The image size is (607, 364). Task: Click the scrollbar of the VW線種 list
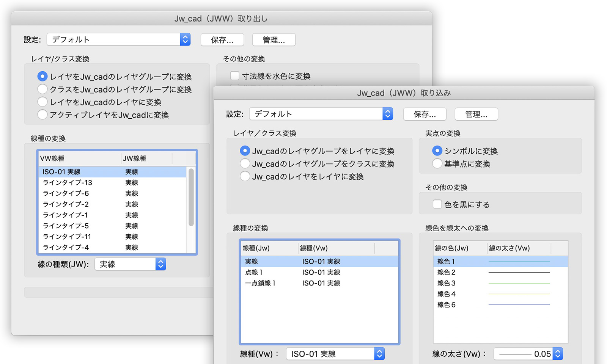click(x=191, y=197)
